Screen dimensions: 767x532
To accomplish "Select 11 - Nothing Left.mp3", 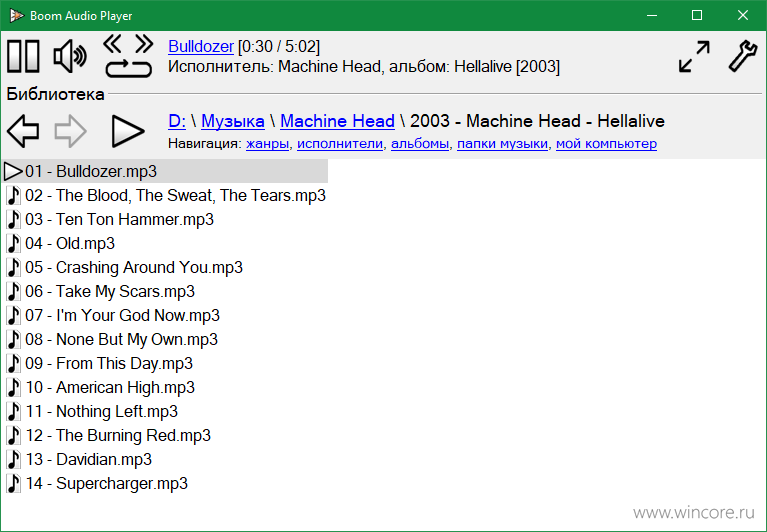I will 92,411.
